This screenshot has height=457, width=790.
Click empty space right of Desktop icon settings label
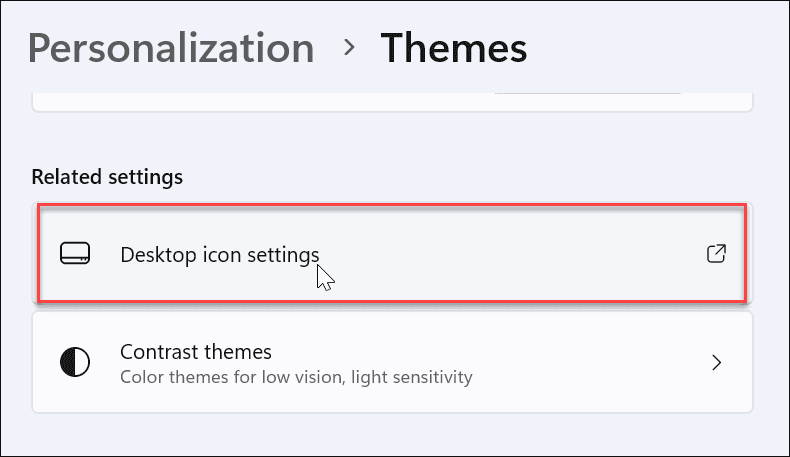(520, 254)
